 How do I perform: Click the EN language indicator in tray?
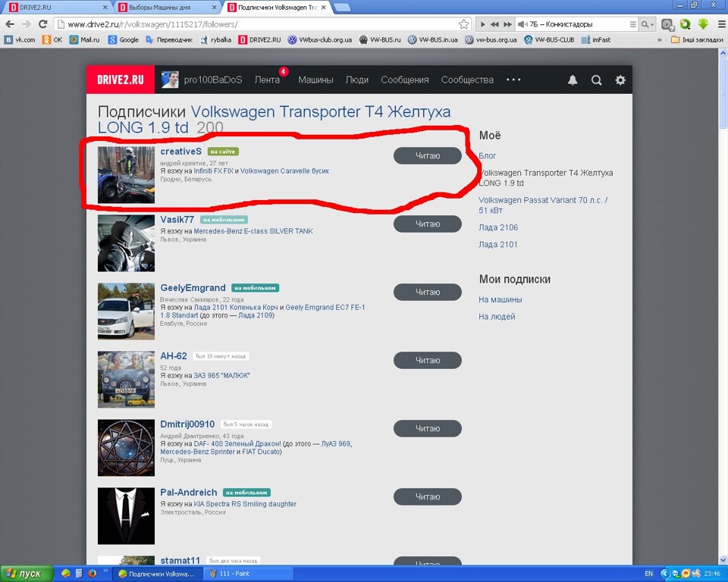pyautogui.click(x=648, y=574)
